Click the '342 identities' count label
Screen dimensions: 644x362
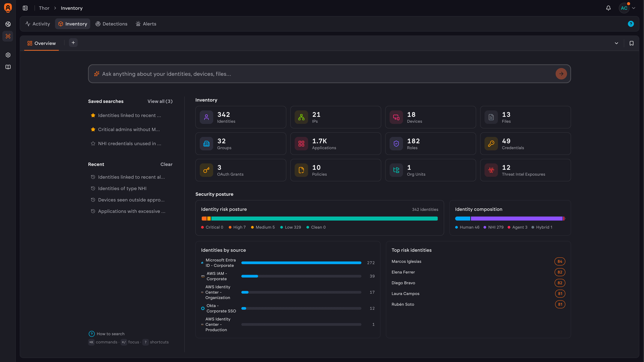pos(425,209)
